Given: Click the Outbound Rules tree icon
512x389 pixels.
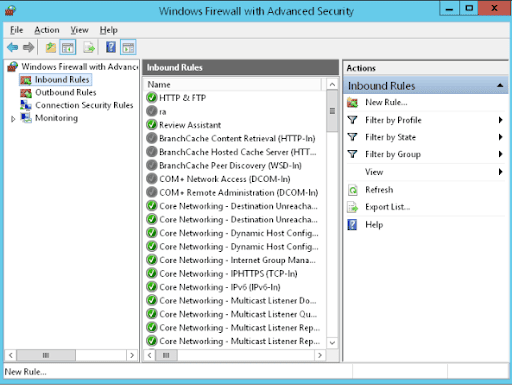Looking at the screenshot, I should click(26, 93).
